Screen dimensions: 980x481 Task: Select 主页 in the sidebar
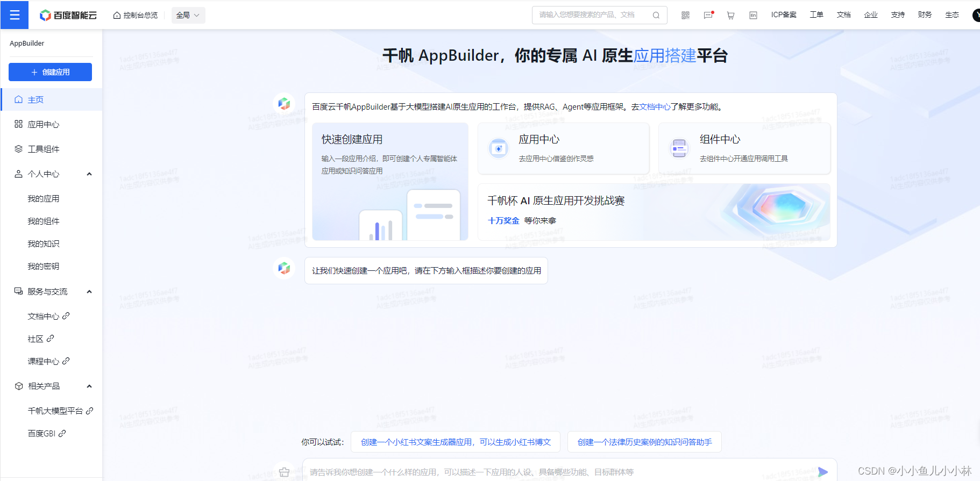click(51, 99)
